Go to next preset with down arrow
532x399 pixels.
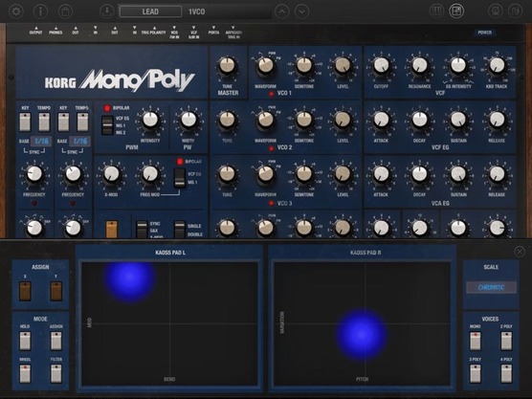[x=301, y=11]
